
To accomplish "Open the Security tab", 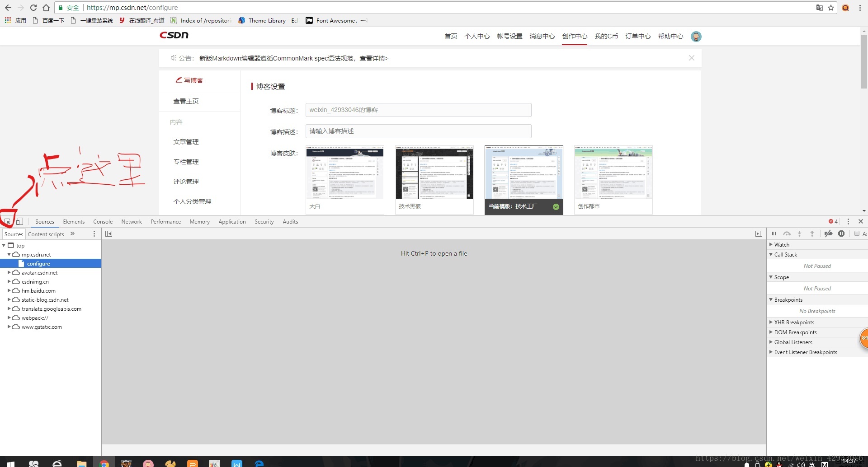I will click(264, 222).
